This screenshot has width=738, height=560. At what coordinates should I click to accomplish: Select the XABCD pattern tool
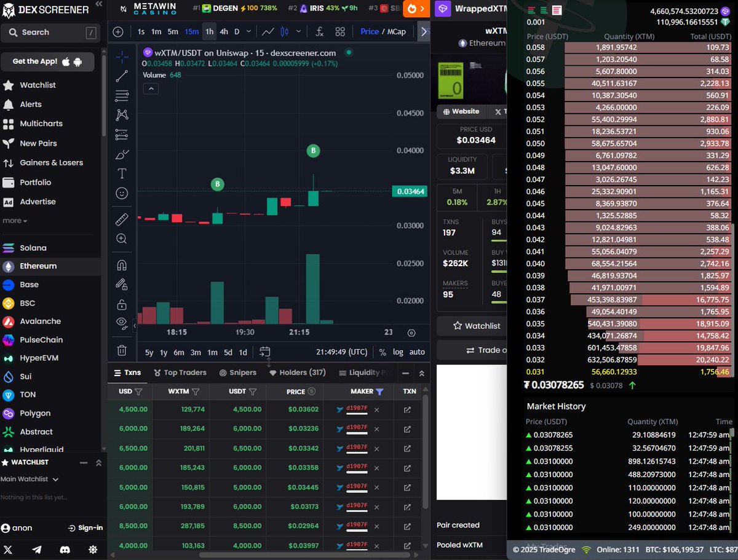(x=122, y=115)
